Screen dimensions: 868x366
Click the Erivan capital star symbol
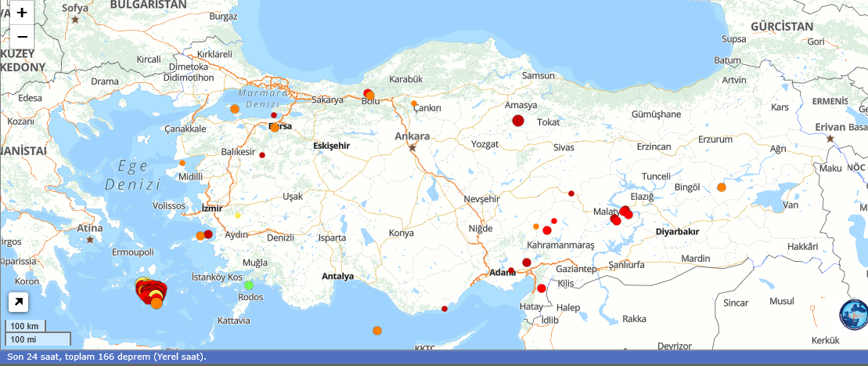click(830, 138)
